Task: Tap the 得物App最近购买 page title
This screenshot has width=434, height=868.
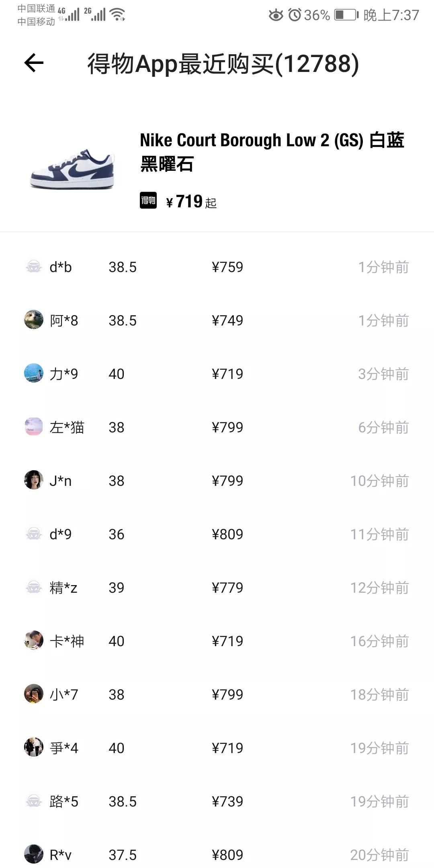Action: [223, 64]
